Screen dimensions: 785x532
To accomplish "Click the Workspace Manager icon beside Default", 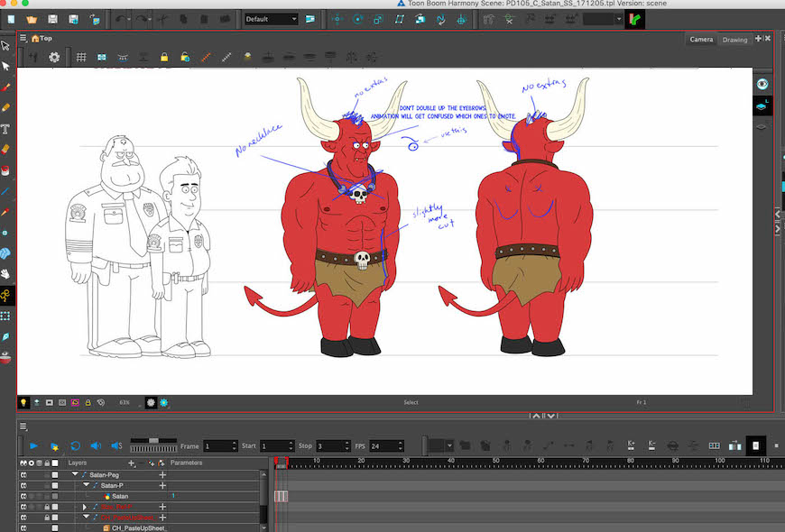I will tap(310, 20).
